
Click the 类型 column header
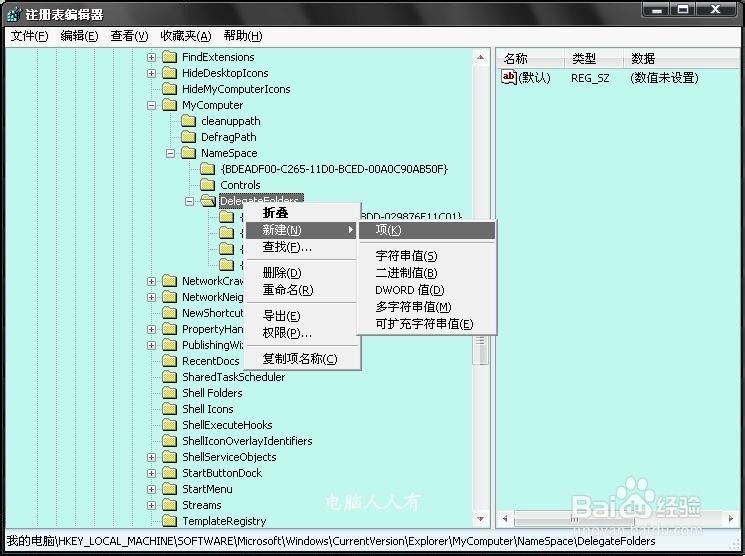(x=594, y=59)
